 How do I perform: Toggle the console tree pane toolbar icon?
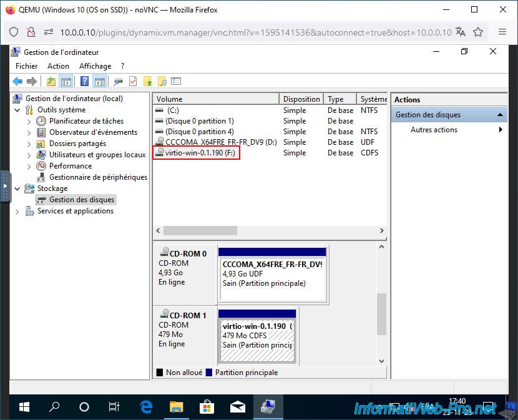pos(66,81)
